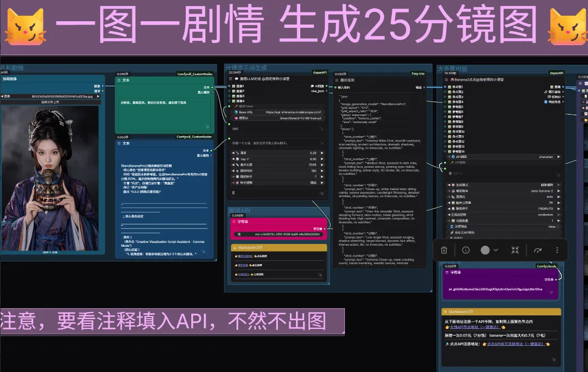This screenshot has width=588, height=372.
Task: Open extra options via the three-dot toolbar icon
Action: (557, 250)
